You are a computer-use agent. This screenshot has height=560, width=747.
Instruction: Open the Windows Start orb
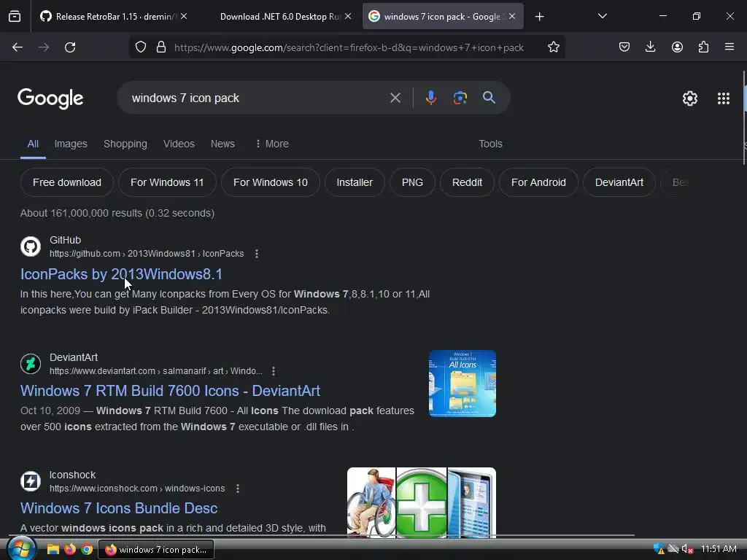click(x=21, y=548)
